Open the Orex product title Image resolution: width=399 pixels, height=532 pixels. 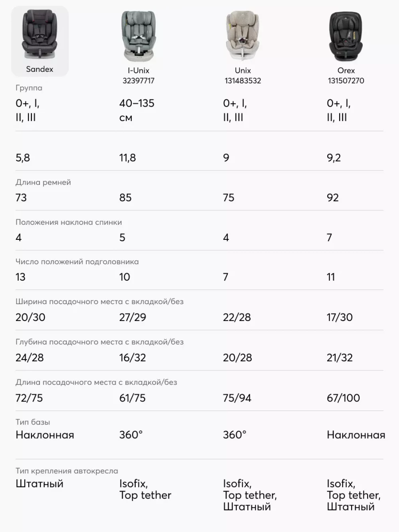(346, 70)
